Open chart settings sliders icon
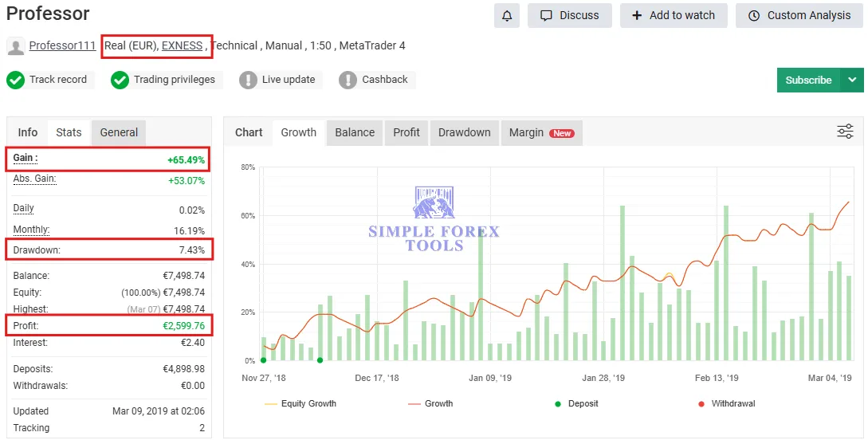The image size is (868, 440). point(845,132)
